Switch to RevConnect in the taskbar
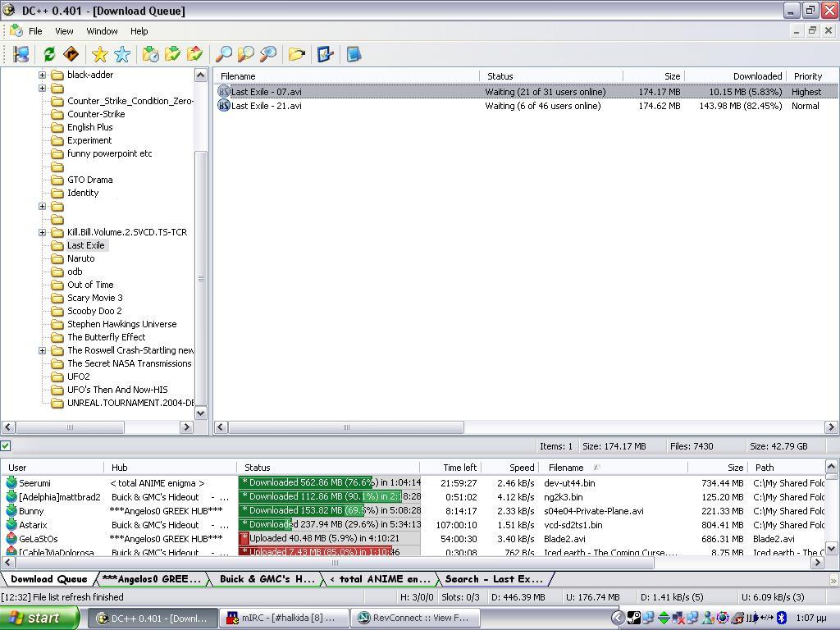 pyautogui.click(x=414, y=619)
